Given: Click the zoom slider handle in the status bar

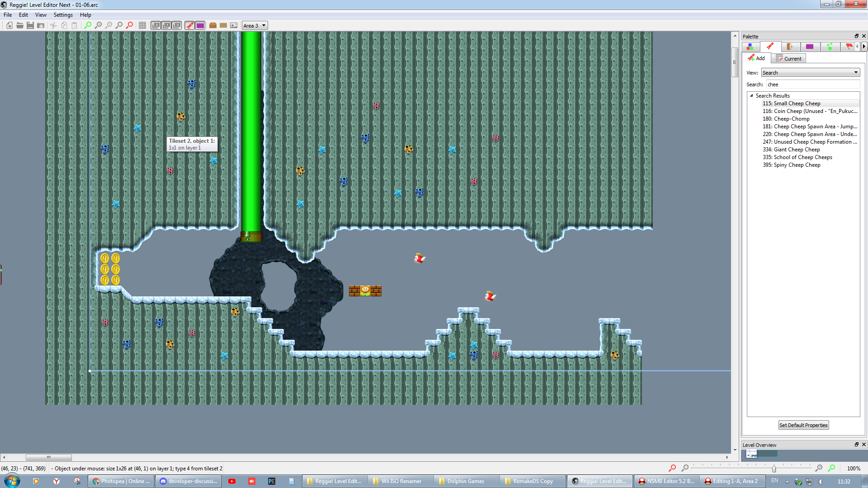Looking at the screenshot, I should click(774, 469).
